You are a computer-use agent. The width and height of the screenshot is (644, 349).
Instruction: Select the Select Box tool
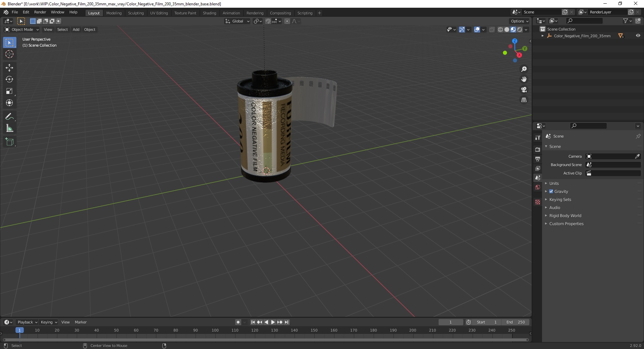click(x=9, y=43)
